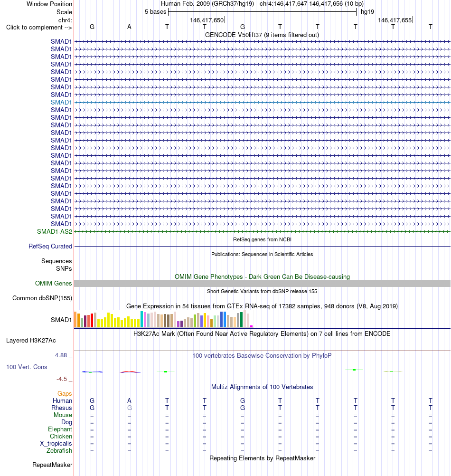
Task: Click the red PhyloP bar under base A
Action: (130, 372)
